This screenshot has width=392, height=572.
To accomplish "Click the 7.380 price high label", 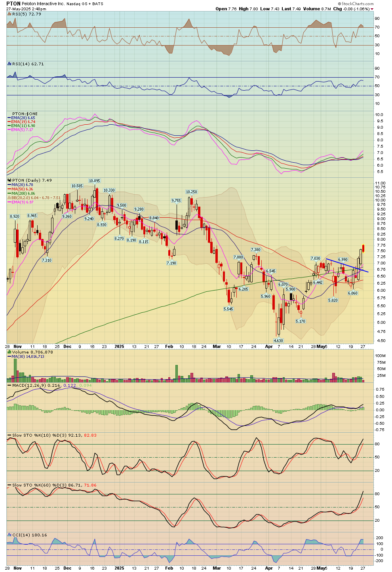I will pos(256,249).
